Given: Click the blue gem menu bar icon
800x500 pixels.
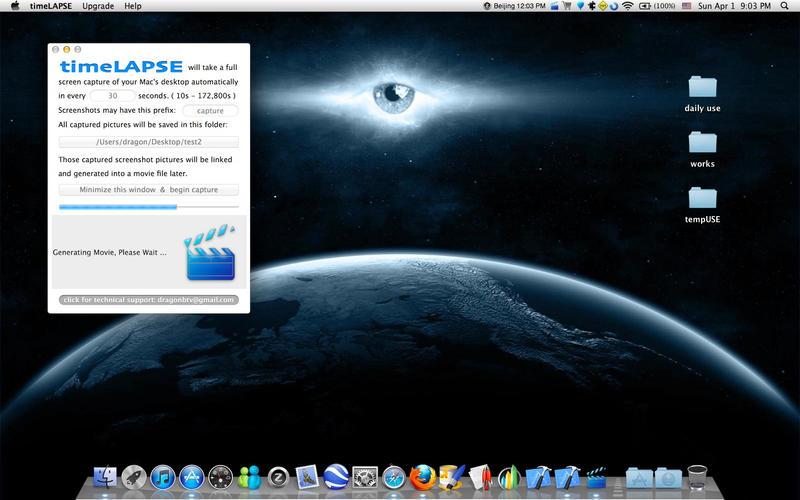Looking at the screenshot, I should 580,6.
